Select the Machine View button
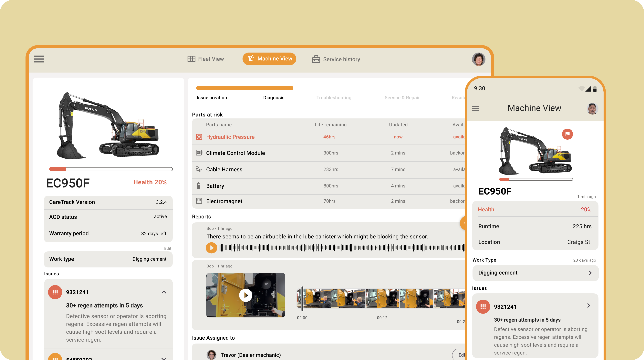The width and height of the screenshot is (644, 360). click(x=269, y=59)
